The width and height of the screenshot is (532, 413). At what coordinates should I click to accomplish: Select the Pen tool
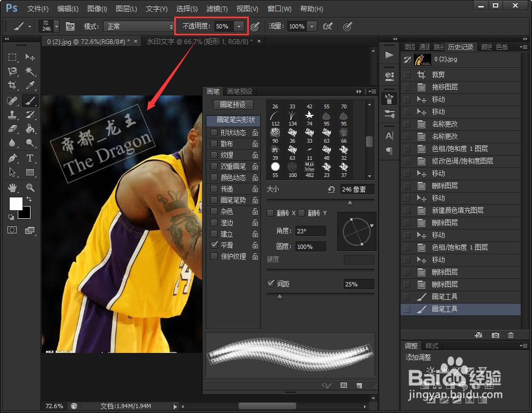point(12,158)
